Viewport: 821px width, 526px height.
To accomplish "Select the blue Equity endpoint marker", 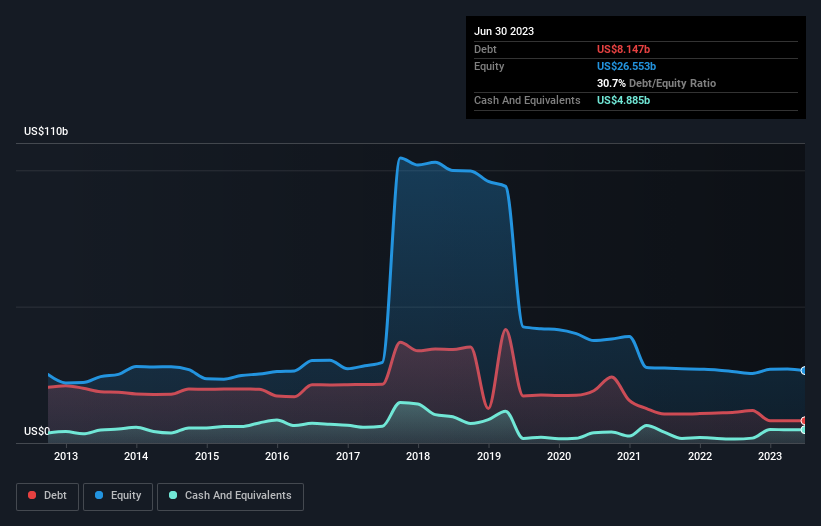I will tap(804, 371).
